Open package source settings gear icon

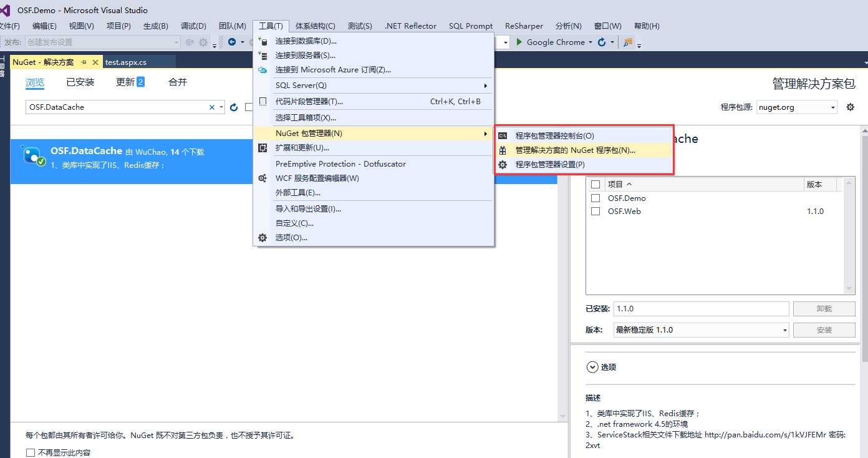tap(850, 107)
